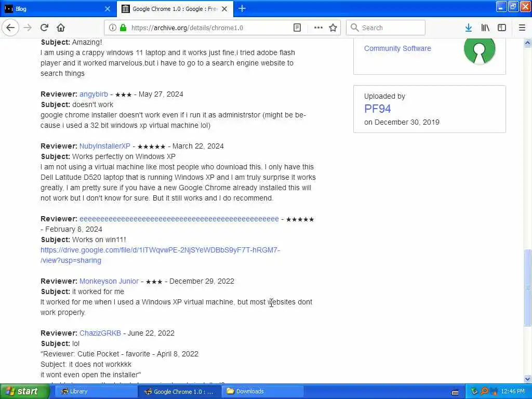Click the taskbar clock 12:46 PM
532x399 pixels.
(x=513, y=391)
